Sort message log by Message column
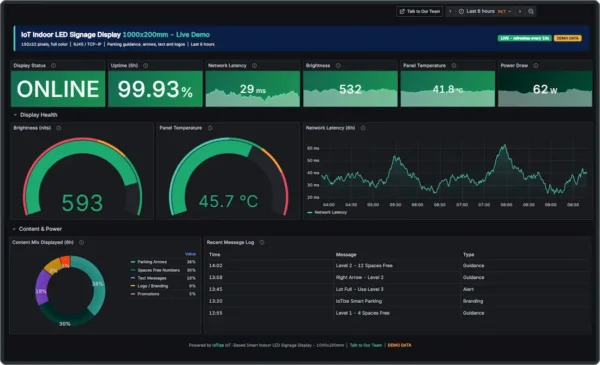Viewport: 600px width, 365px height. pyautogui.click(x=346, y=254)
